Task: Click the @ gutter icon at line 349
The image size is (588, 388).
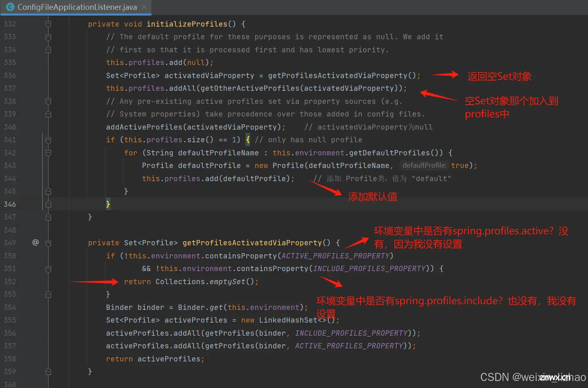Action: (36, 242)
